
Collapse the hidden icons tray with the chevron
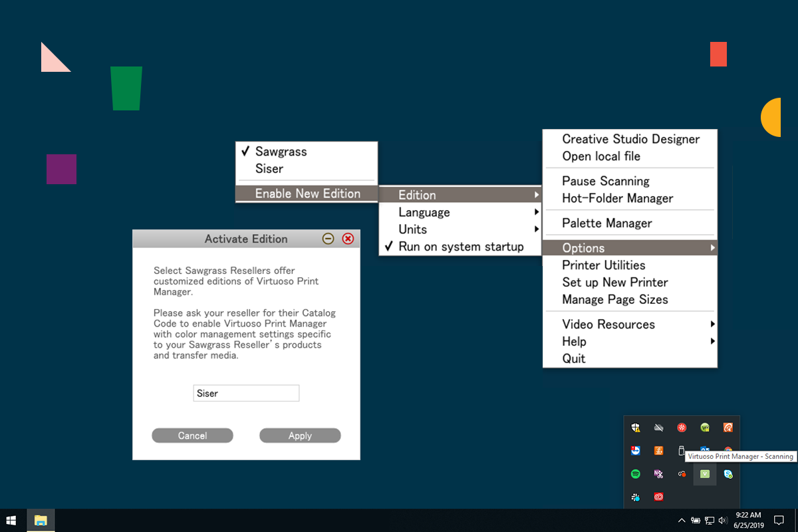coord(682,520)
